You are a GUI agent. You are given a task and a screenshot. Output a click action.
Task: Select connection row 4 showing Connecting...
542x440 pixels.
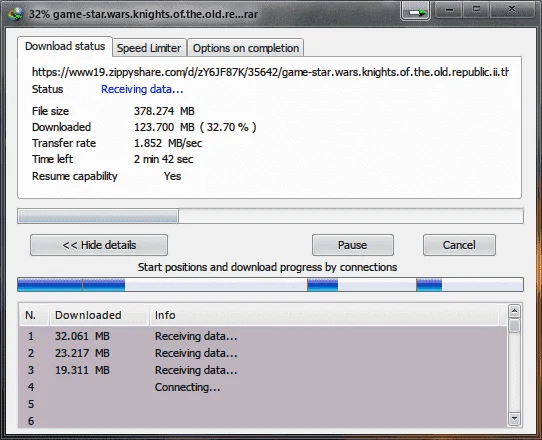[x=263, y=387]
